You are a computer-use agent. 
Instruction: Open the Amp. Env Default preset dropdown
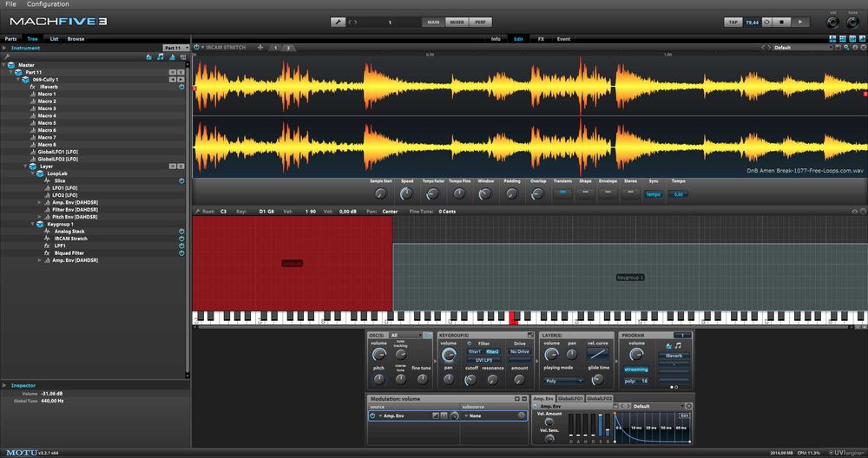pos(659,407)
